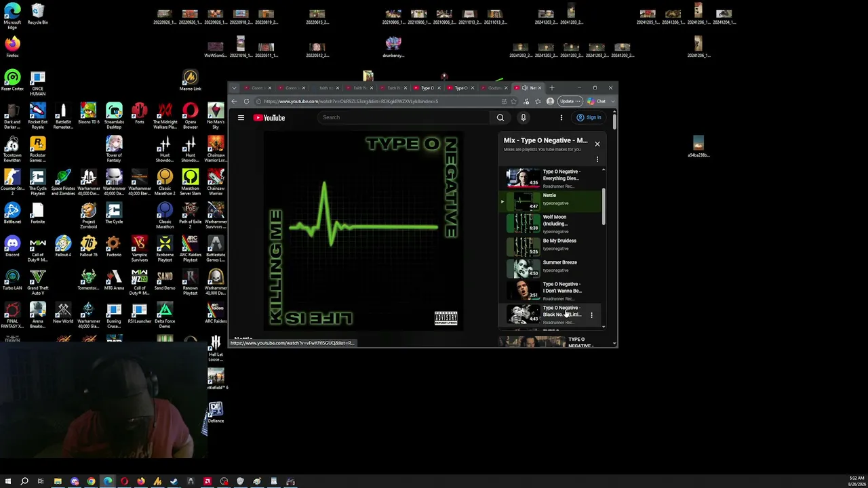Play "Be My Druidess" from the mix
868x488 pixels.
pyautogui.click(x=551, y=245)
